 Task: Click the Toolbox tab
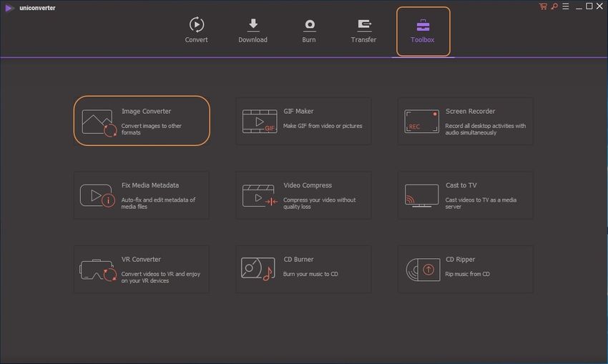[423, 31]
